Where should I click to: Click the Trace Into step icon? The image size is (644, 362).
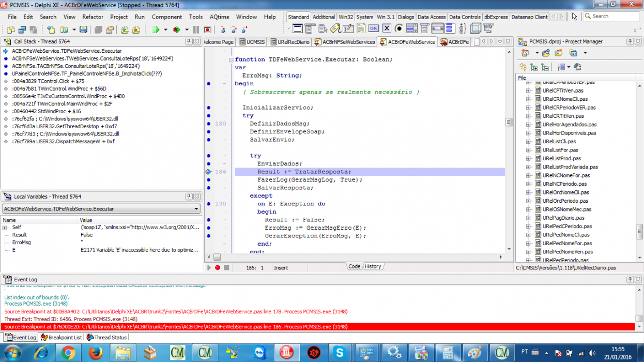223,29
